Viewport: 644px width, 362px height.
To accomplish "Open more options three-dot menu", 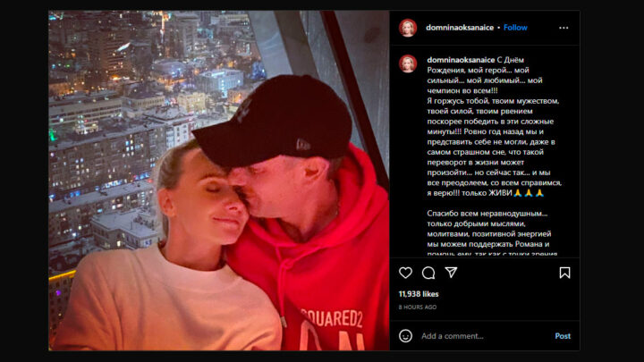I will click(563, 28).
